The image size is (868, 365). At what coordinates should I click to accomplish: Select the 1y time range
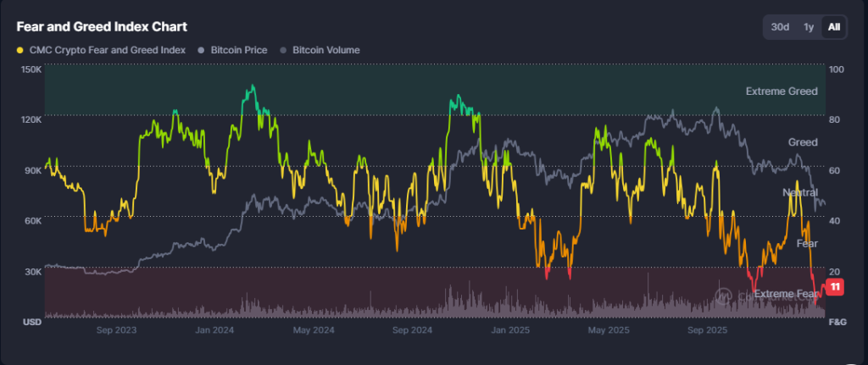(x=809, y=27)
